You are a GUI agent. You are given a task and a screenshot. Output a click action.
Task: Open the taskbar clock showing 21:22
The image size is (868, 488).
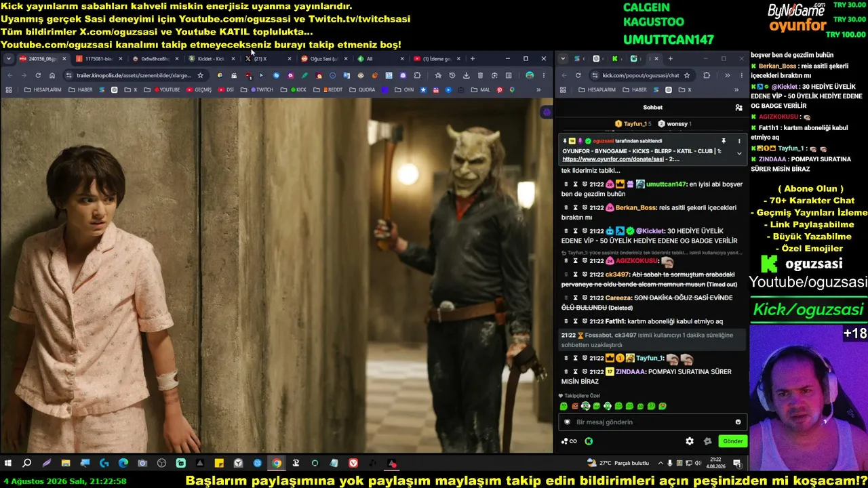click(715, 464)
